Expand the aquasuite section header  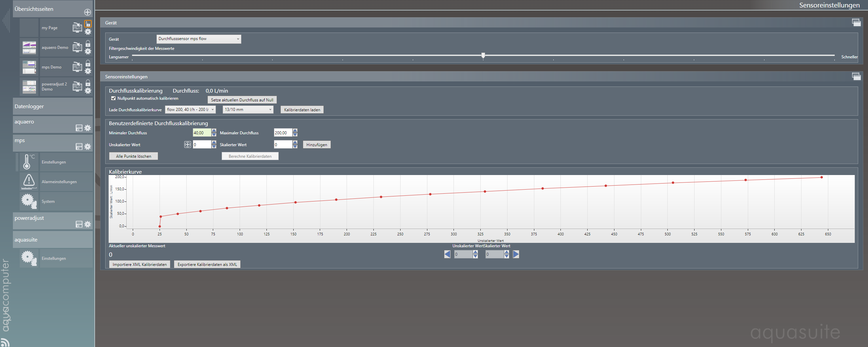(53, 239)
